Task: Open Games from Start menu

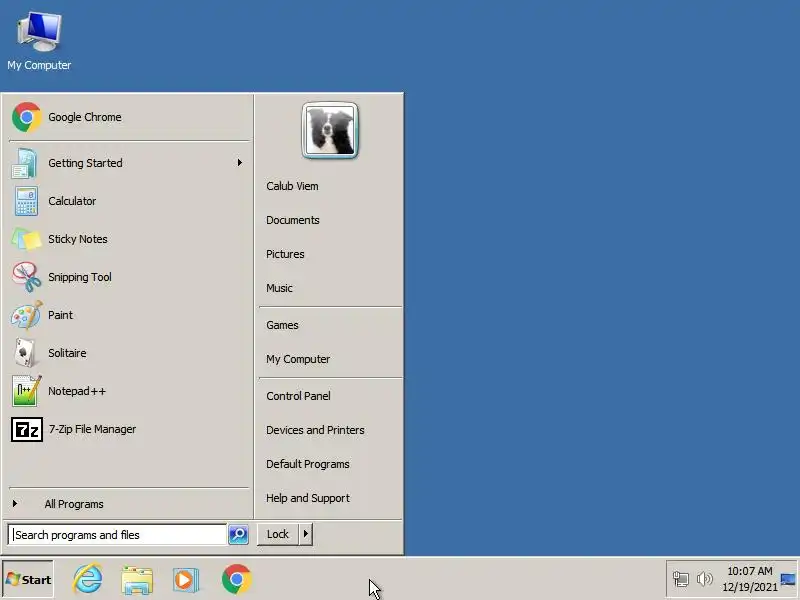Action: [x=282, y=325]
